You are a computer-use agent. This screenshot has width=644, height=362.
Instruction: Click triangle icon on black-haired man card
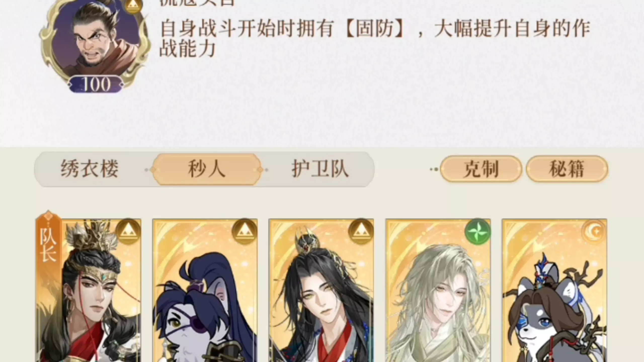pos(361,232)
